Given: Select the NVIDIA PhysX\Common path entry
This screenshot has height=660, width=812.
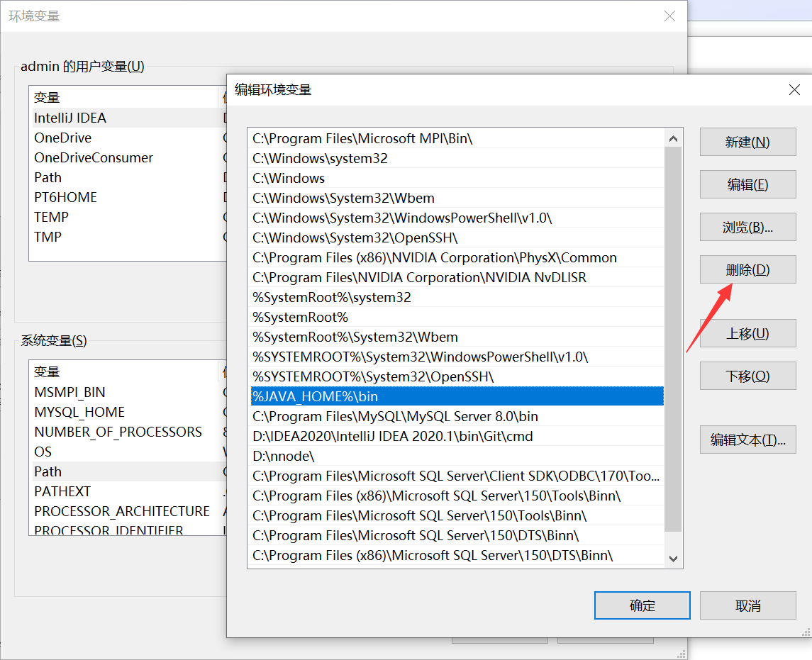Looking at the screenshot, I should 457,258.
